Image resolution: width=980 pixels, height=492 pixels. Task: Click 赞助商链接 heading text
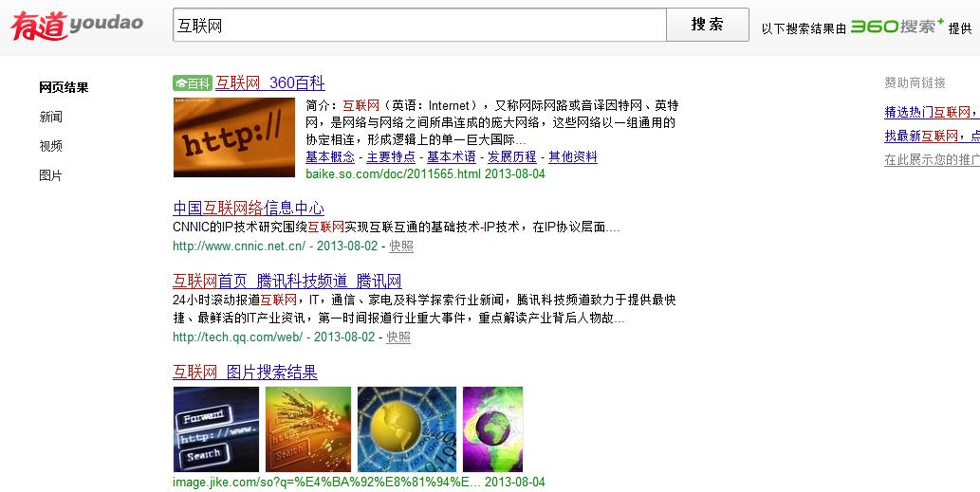[915, 82]
